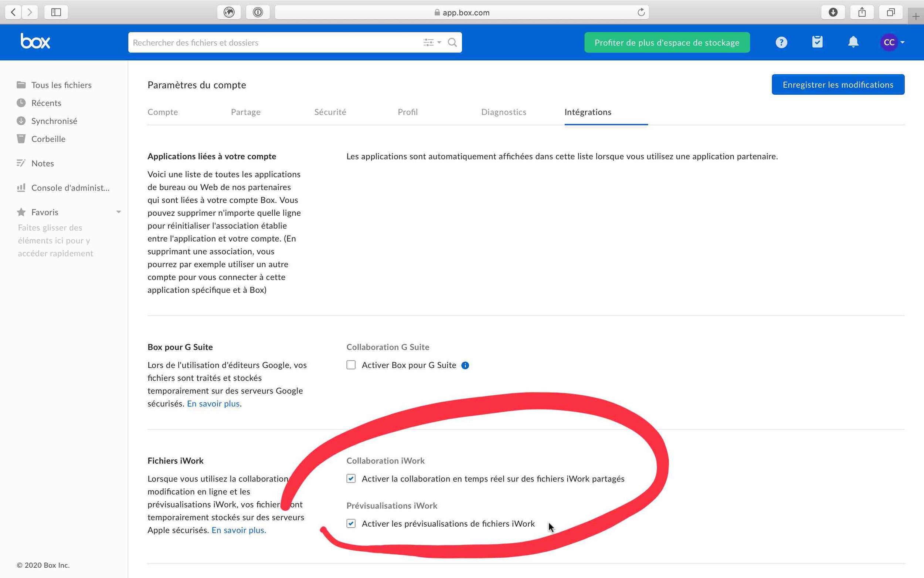The height and width of the screenshot is (578, 924).
Task: Switch to the Diagnostics tab
Action: click(x=503, y=112)
